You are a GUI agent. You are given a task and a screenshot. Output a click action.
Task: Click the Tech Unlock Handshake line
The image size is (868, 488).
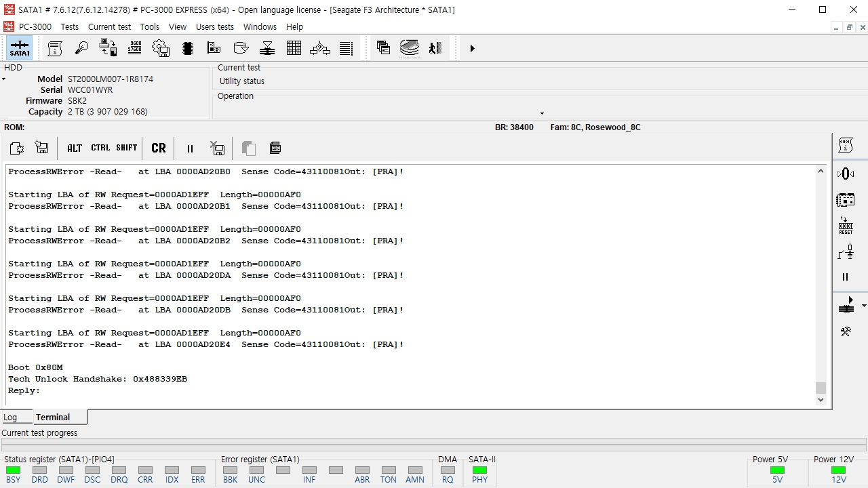[98, 379]
